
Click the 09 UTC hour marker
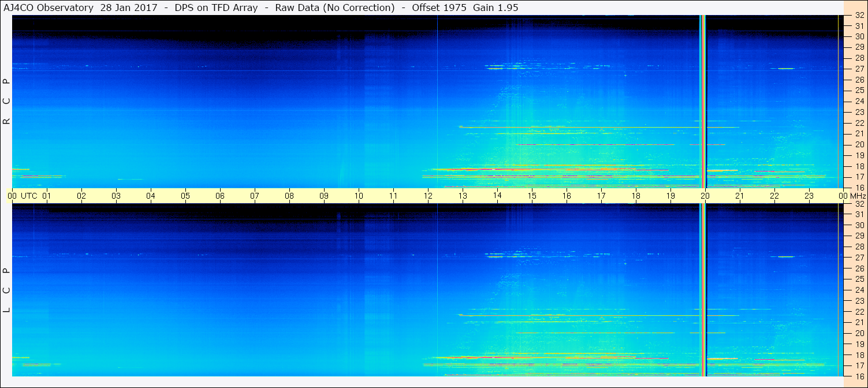pos(324,196)
